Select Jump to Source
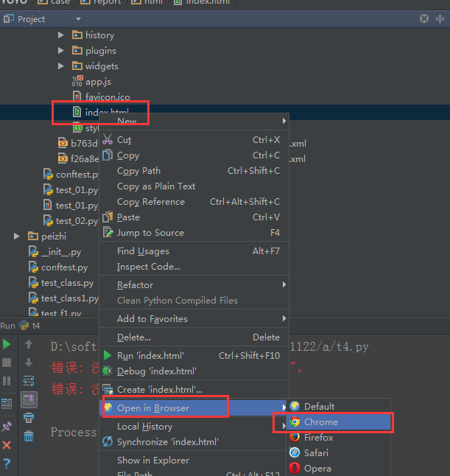This screenshot has height=476, width=450. coord(194,233)
